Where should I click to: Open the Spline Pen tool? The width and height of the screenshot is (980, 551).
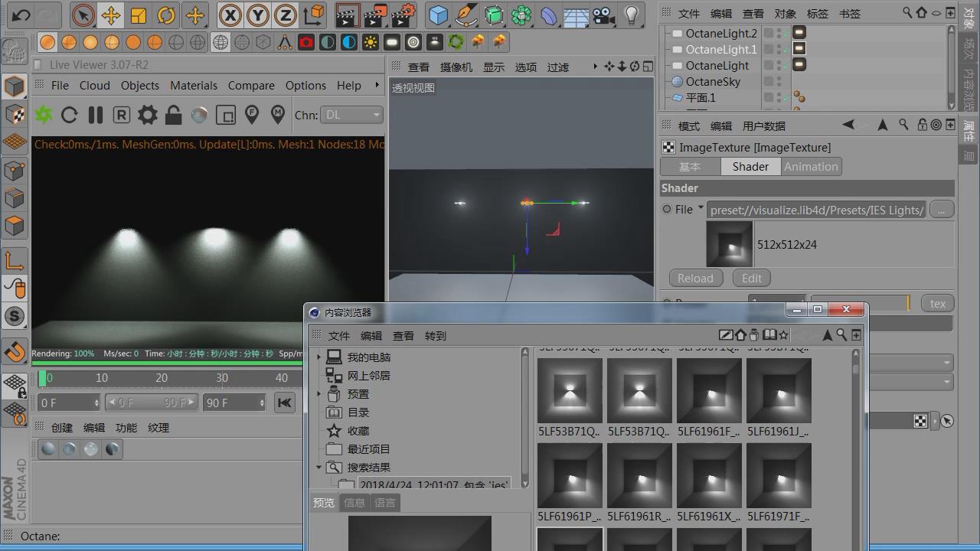(x=465, y=15)
